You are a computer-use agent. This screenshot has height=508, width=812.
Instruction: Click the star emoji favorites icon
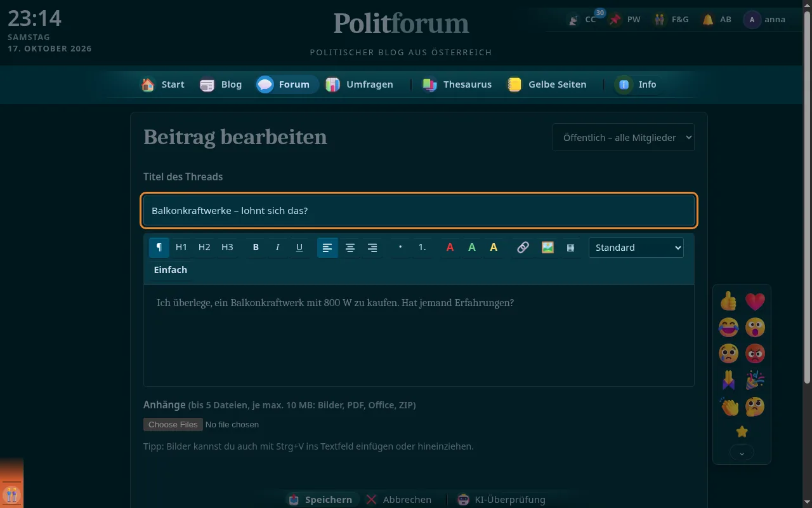point(742,432)
